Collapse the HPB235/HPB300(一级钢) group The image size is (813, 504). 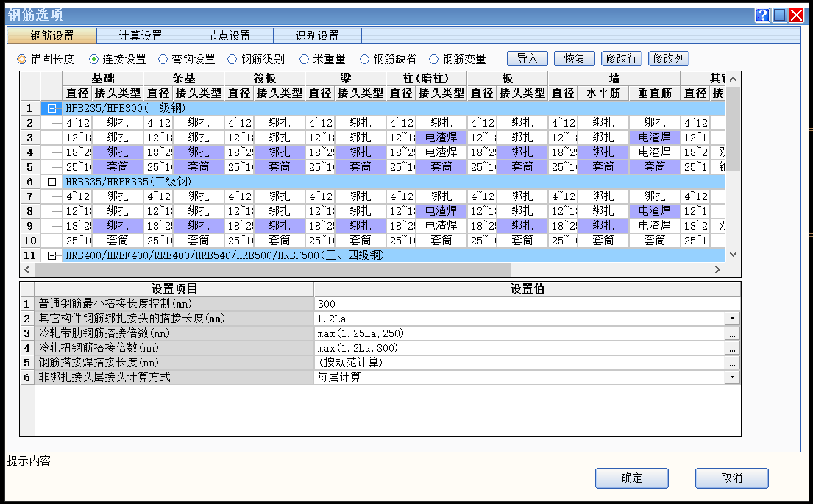(52, 108)
